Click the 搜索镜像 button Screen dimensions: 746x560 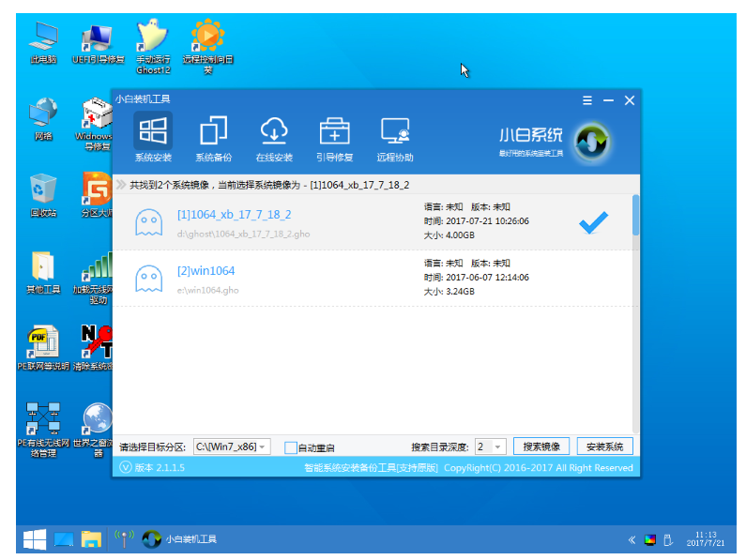pos(541,446)
